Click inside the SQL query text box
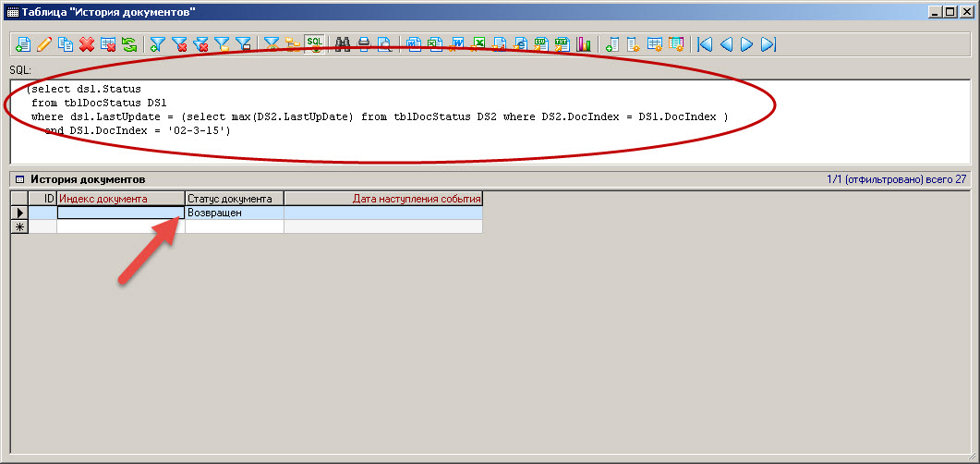 coord(490,121)
